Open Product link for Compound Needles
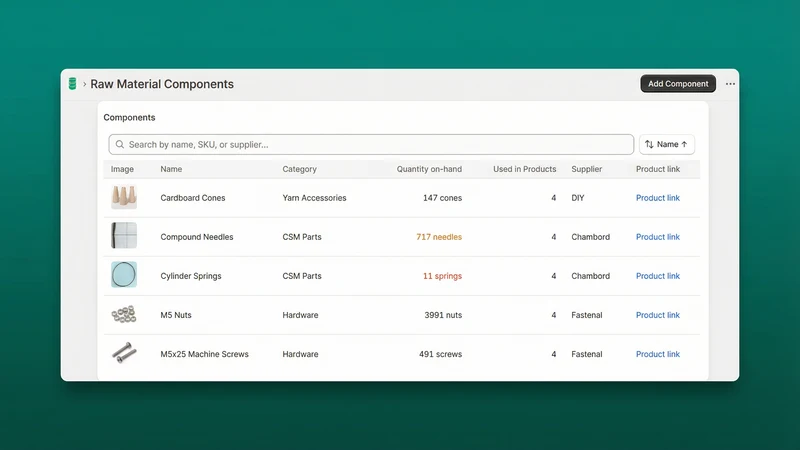The width and height of the screenshot is (800, 450). click(658, 237)
